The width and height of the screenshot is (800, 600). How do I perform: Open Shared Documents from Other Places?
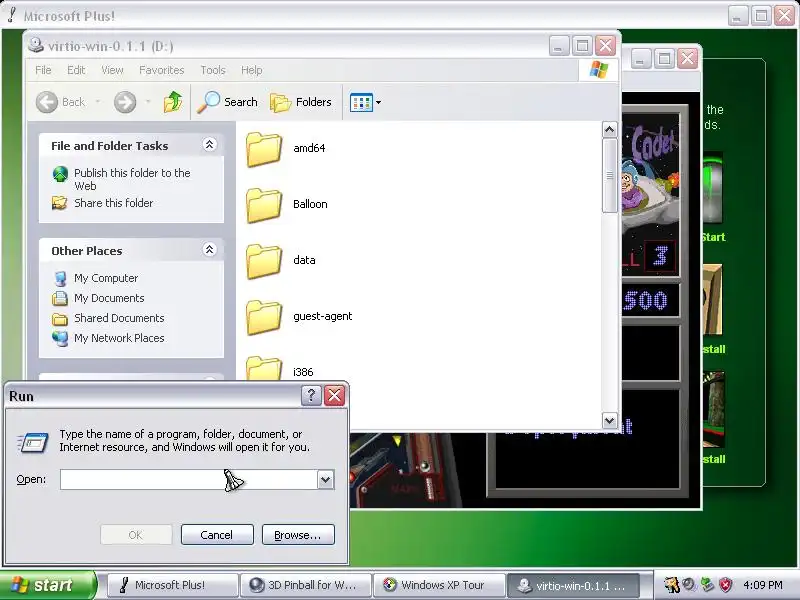[119, 318]
